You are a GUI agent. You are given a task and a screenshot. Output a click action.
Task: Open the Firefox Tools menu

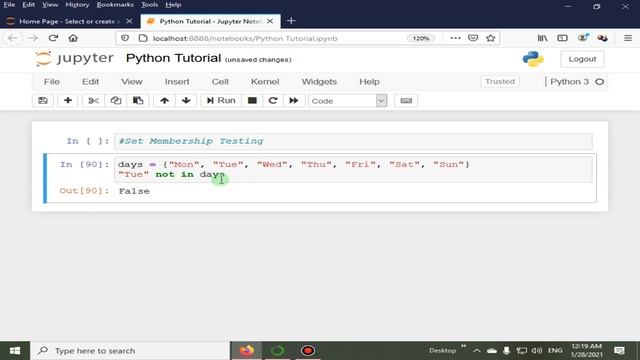[x=149, y=5]
